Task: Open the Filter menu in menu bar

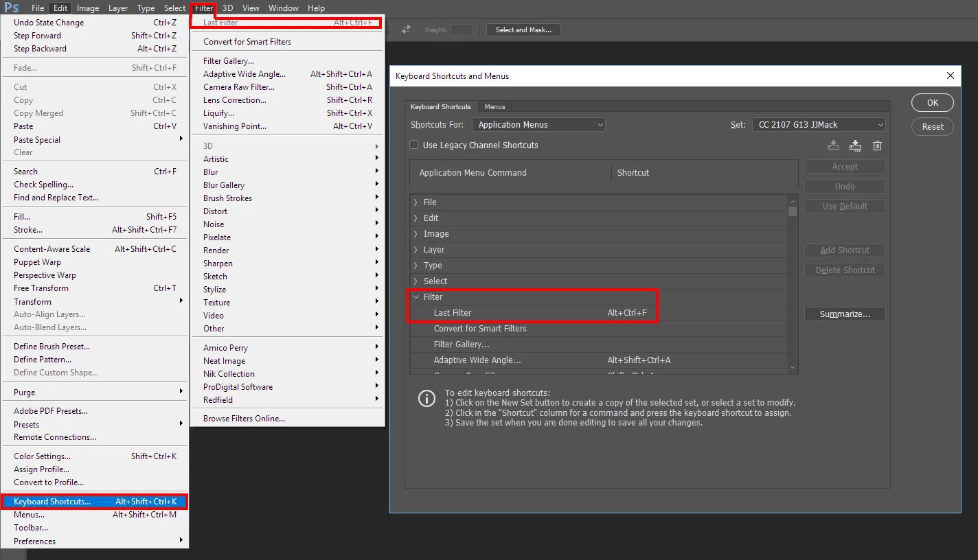Action: 203,8
